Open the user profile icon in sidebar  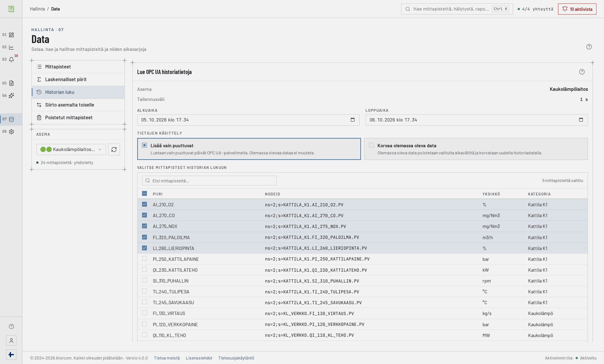11,340
